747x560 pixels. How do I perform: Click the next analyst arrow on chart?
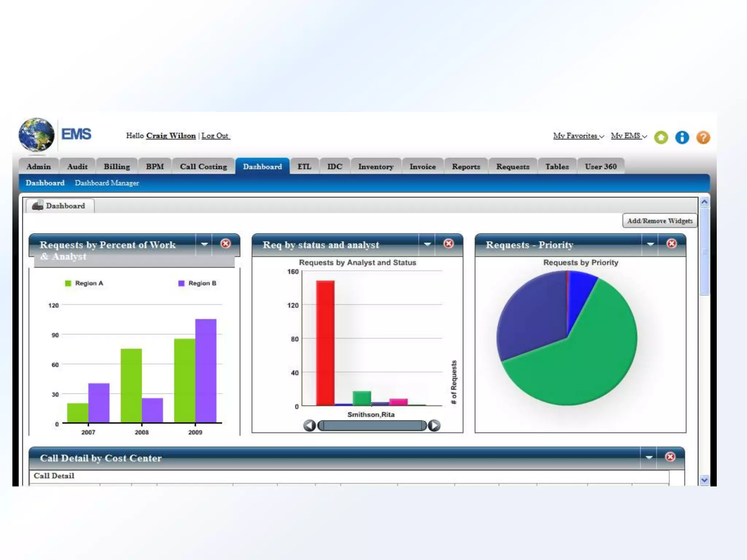click(434, 425)
